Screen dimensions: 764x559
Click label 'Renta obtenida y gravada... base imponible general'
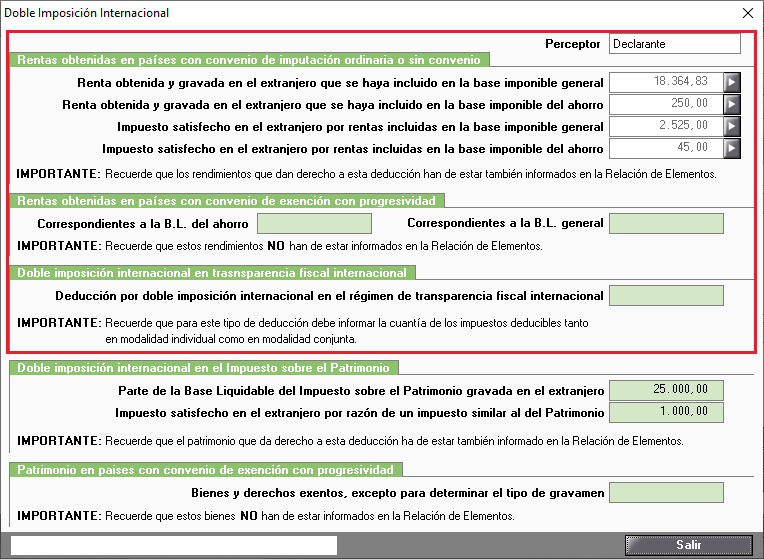(340, 83)
